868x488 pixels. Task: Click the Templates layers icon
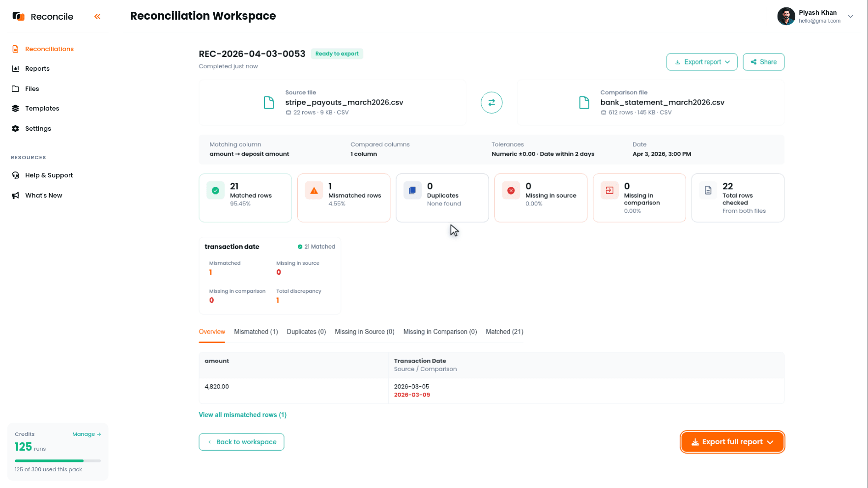[15, 109]
